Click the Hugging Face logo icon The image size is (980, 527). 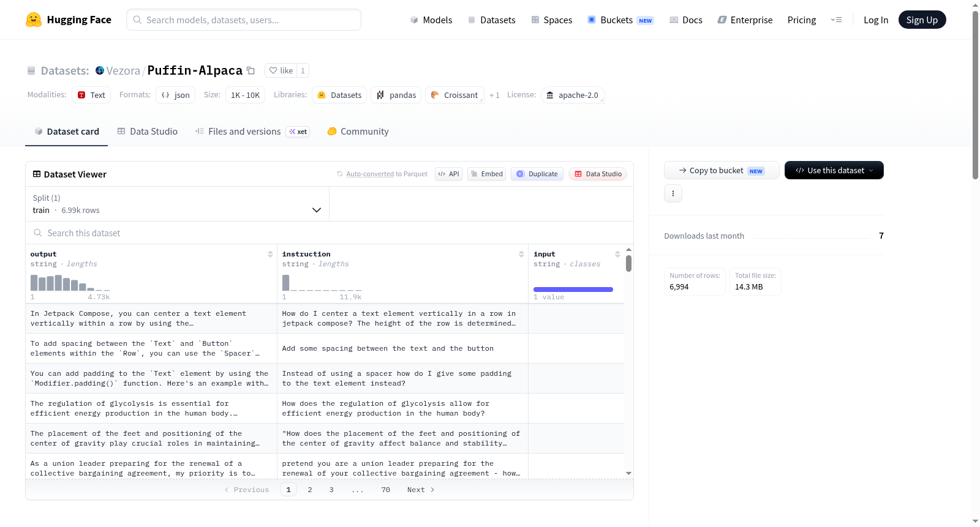(x=34, y=20)
